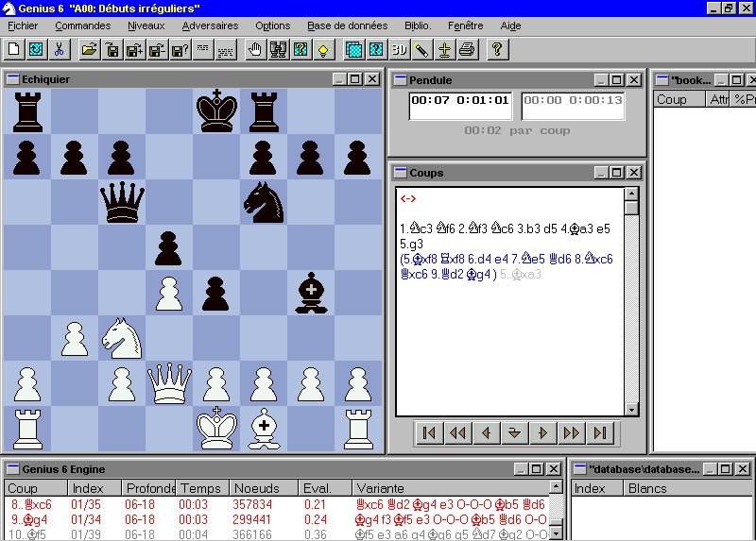Jump to the last move of the game
Image resolution: width=756 pixels, height=541 pixels.
point(600,432)
